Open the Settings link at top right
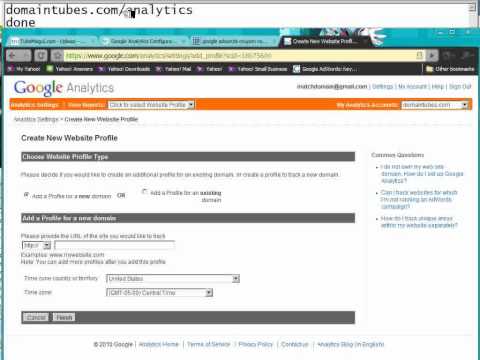 [382, 87]
